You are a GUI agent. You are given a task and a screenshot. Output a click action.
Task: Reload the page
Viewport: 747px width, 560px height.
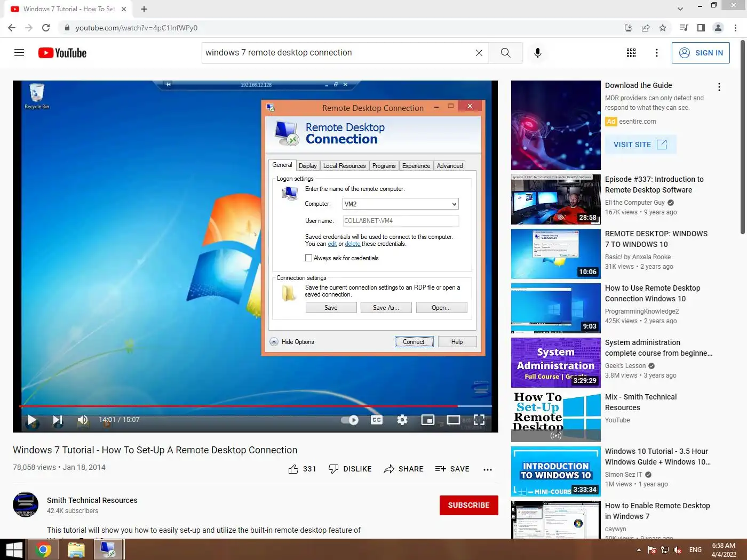pyautogui.click(x=46, y=28)
